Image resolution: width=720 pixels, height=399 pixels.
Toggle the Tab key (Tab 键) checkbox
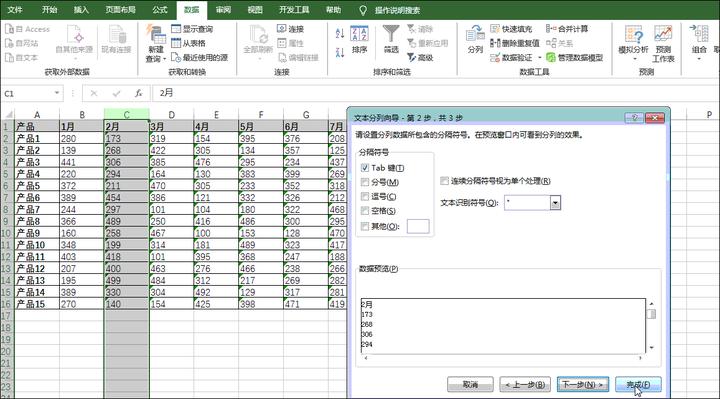(365, 168)
